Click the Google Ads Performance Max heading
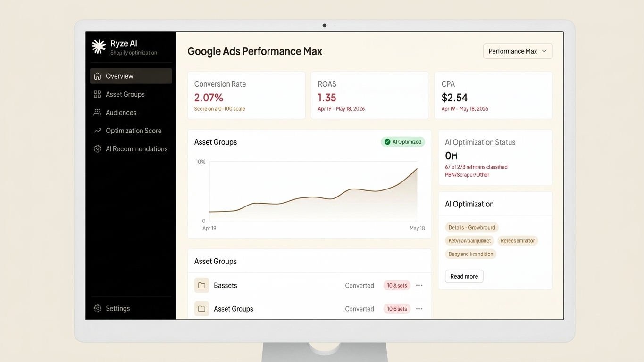This screenshot has height=362, width=644. (x=255, y=51)
